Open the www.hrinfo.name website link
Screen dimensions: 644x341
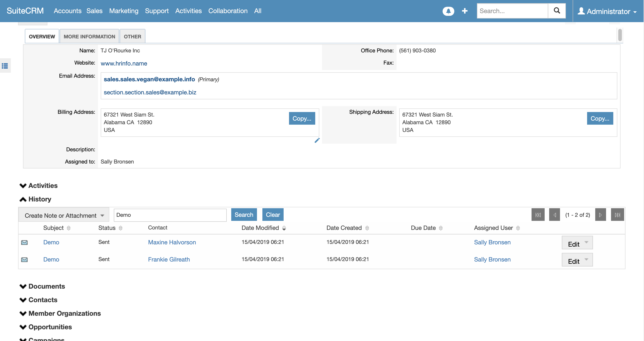click(124, 63)
